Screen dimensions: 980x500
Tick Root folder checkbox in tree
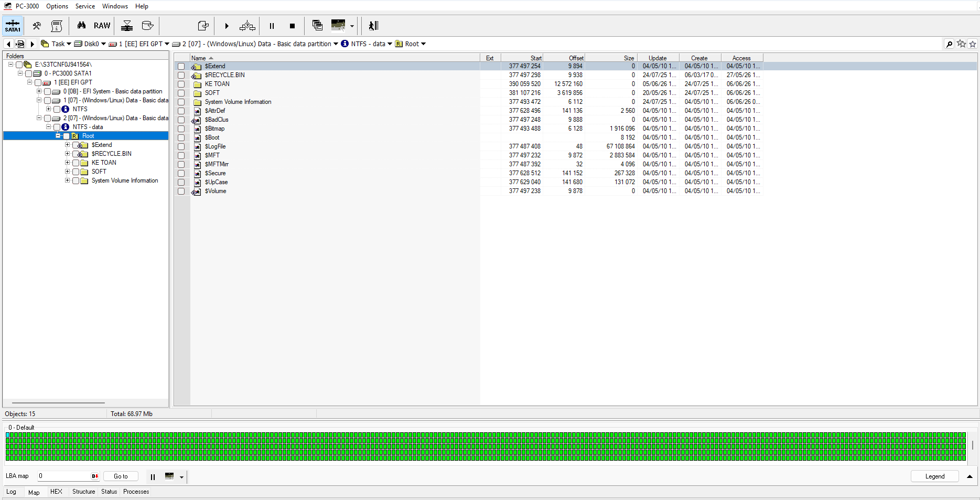(x=67, y=136)
